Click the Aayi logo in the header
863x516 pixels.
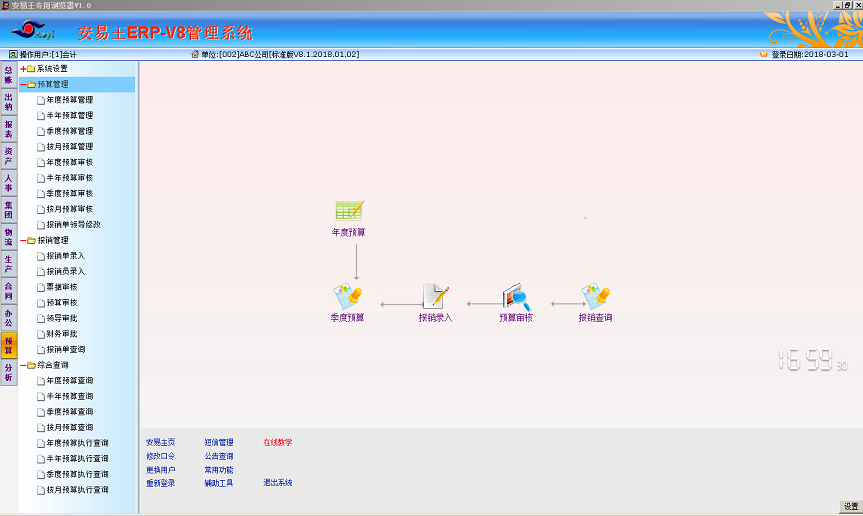pos(34,30)
